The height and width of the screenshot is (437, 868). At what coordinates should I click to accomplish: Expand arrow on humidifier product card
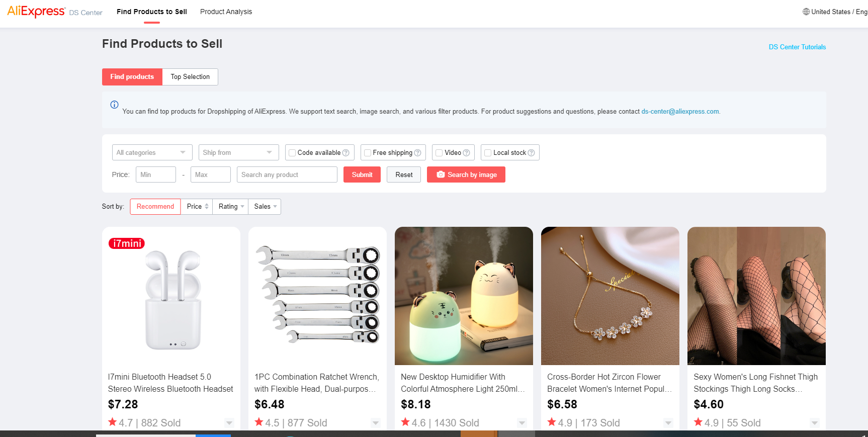click(x=522, y=423)
